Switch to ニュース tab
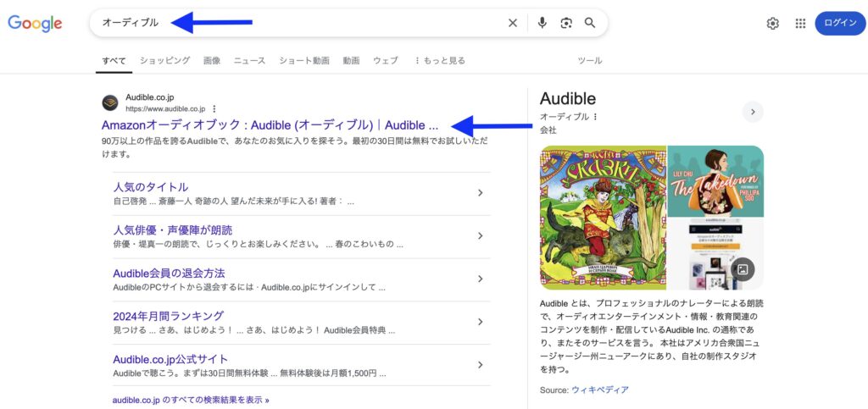The image size is (868, 409). tap(250, 61)
